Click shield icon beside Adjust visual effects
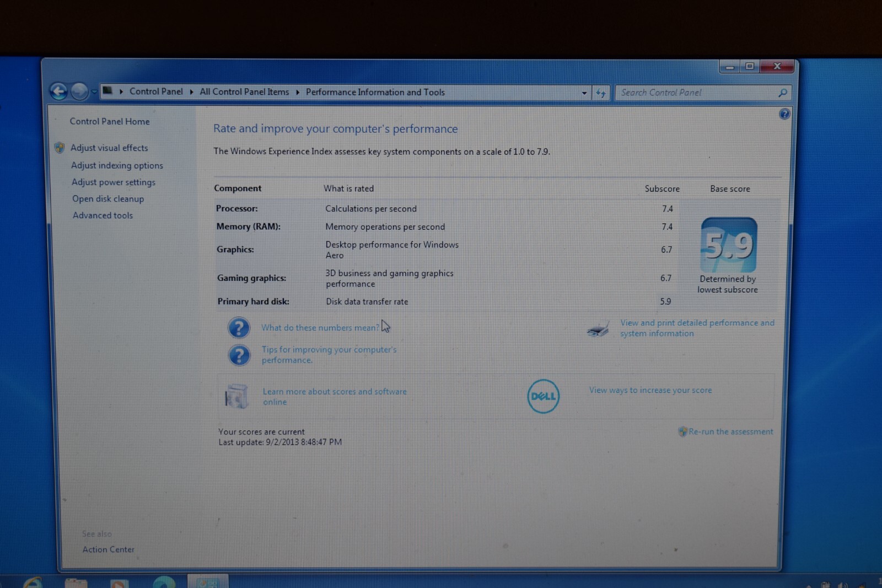The height and width of the screenshot is (588, 882). pos(60,148)
